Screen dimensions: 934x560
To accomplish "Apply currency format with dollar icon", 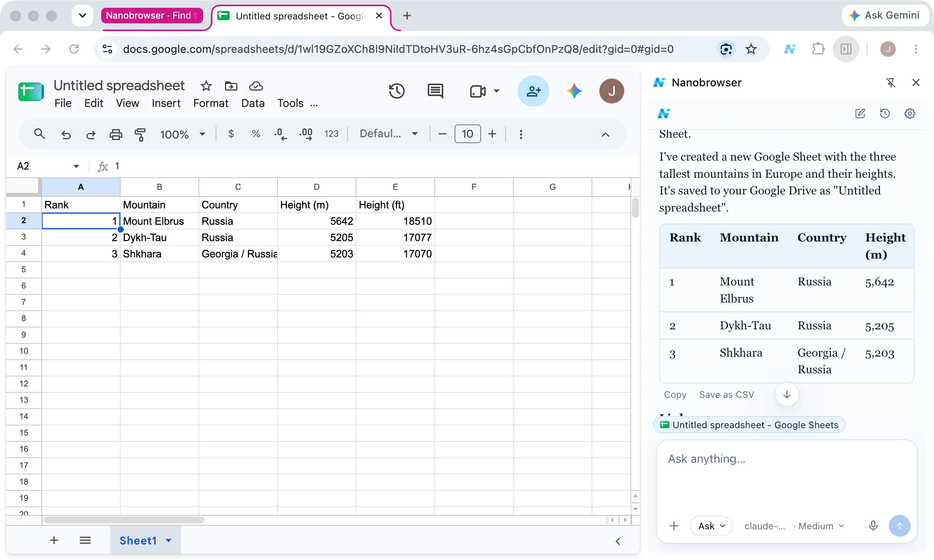I will click(x=231, y=134).
